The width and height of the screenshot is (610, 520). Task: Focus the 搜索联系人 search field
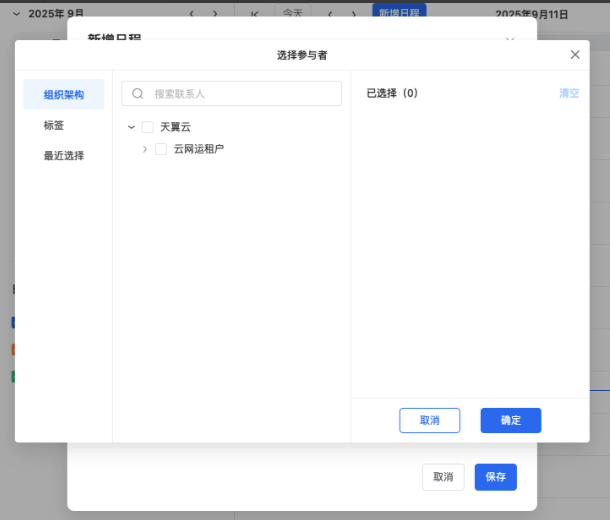(240, 93)
